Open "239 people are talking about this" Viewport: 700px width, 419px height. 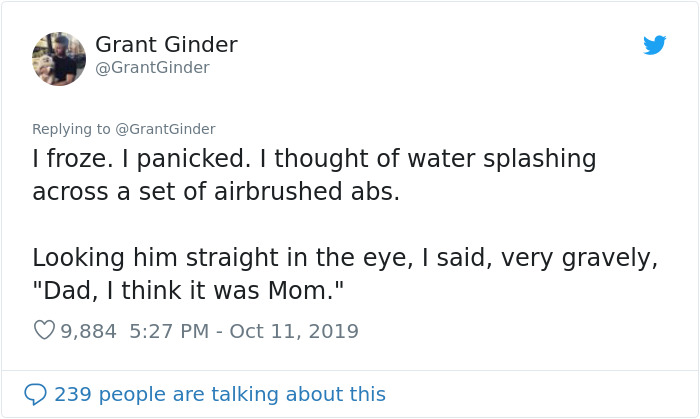coord(220,394)
